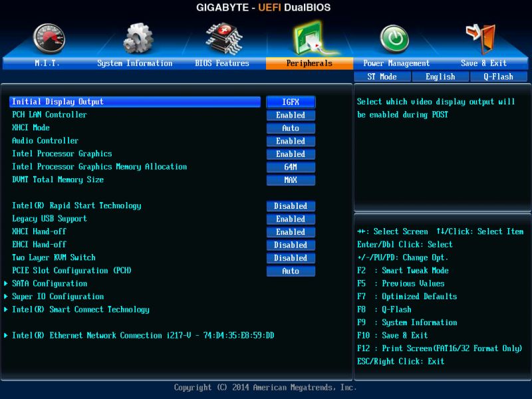
Task: Change the Initial Display Output IGFX value
Action: pos(291,102)
